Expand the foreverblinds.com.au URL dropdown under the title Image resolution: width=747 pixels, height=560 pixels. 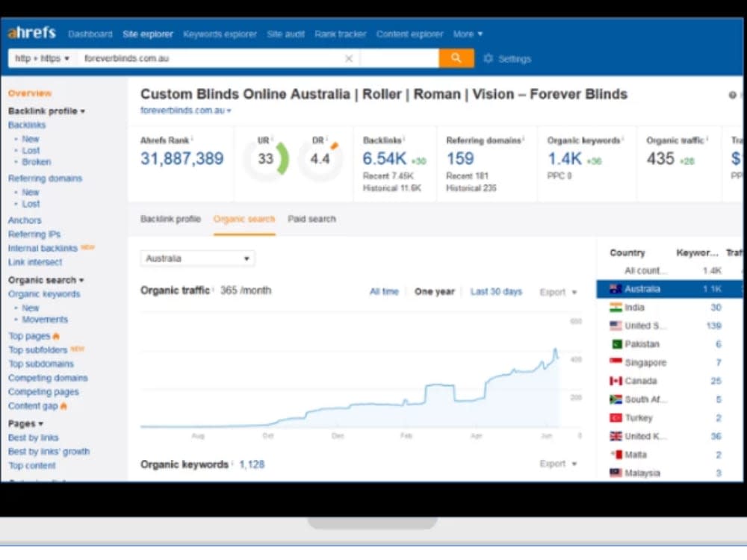pos(185,111)
